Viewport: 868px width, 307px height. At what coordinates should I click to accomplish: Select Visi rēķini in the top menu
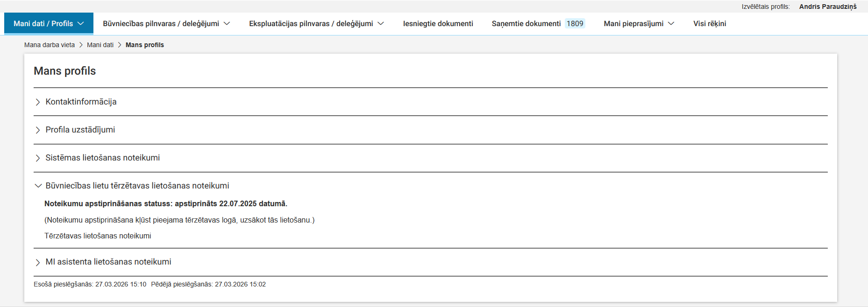709,24
